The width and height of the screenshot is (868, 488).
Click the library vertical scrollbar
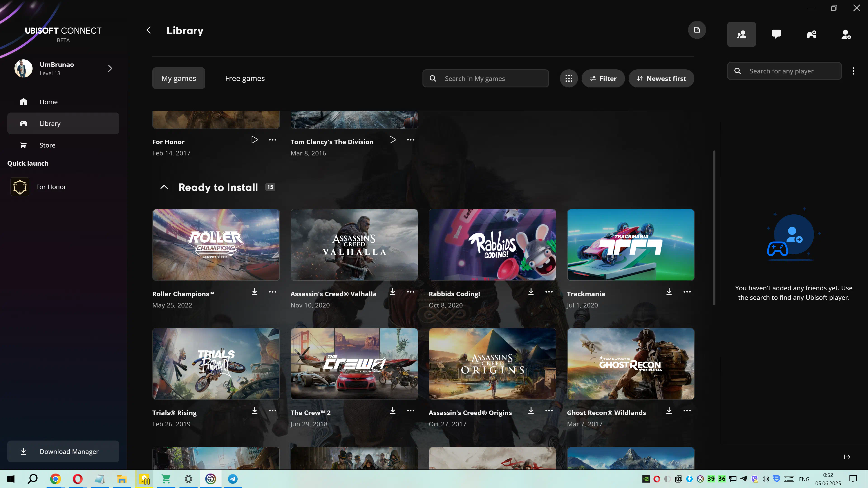click(x=714, y=228)
